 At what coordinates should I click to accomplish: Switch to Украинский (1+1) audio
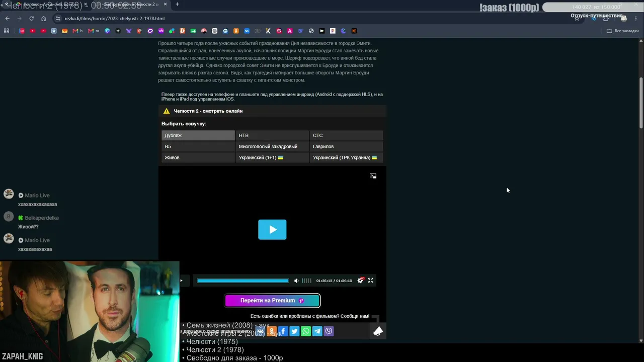tap(272, 157)
